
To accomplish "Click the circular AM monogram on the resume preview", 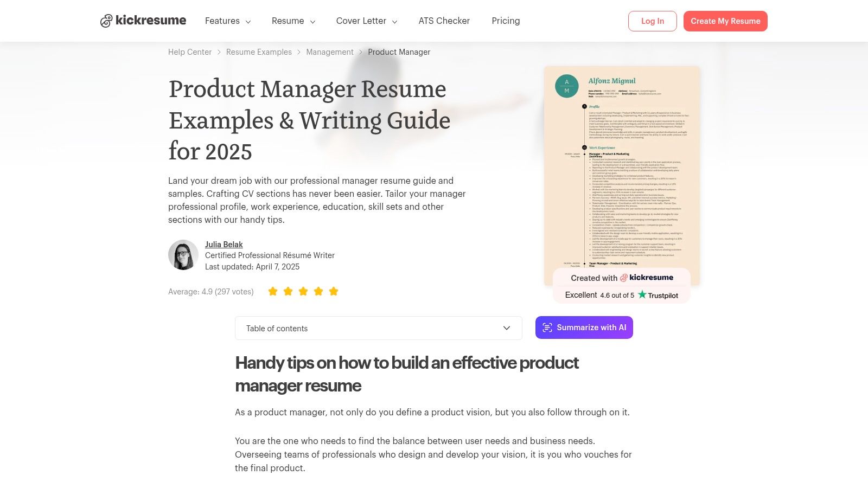I will click(566, 84).
